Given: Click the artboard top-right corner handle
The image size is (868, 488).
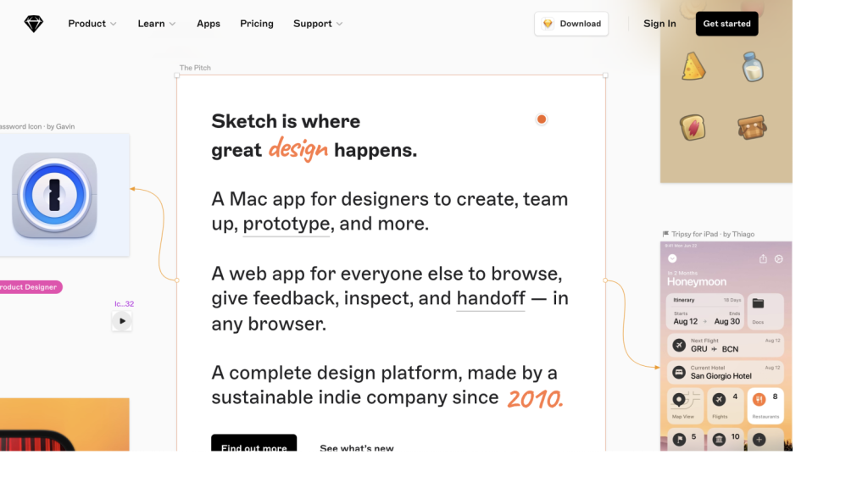Looking at the screenshot, I should (x=605, y=75).
